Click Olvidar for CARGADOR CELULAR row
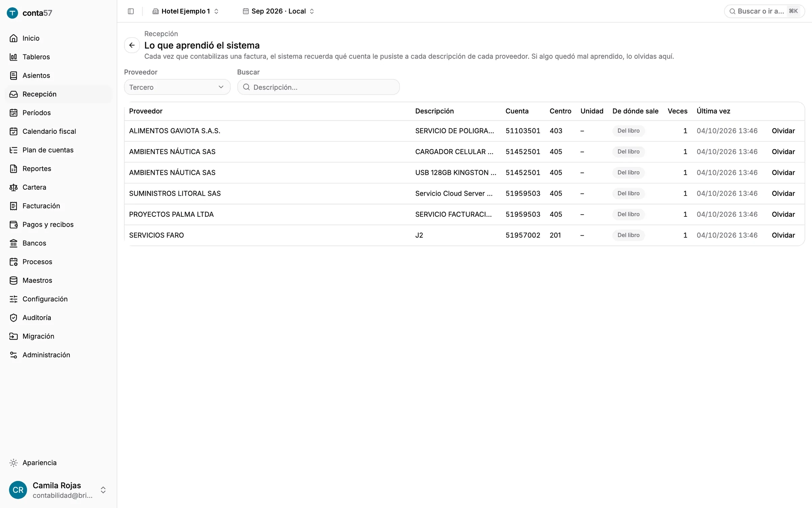Screen dimensions: 812x508 coord(783,152)
